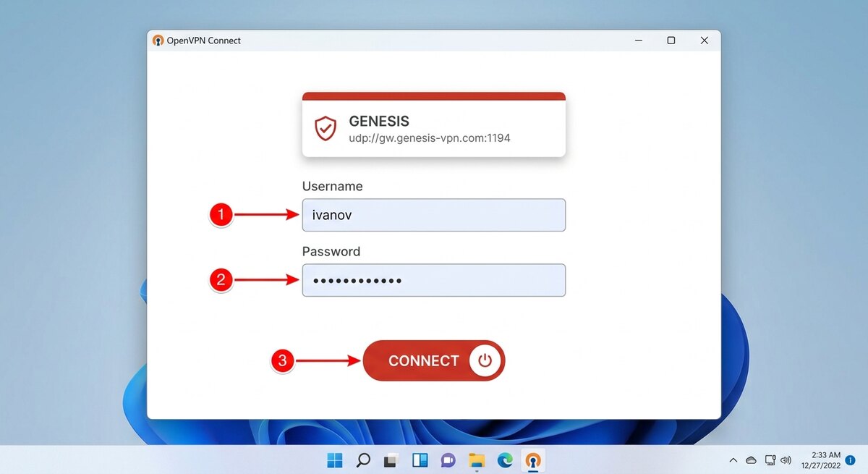The width and height of the screenshot is (868, 474).
Task: Open taskbar Search
Action: point(364,460)
